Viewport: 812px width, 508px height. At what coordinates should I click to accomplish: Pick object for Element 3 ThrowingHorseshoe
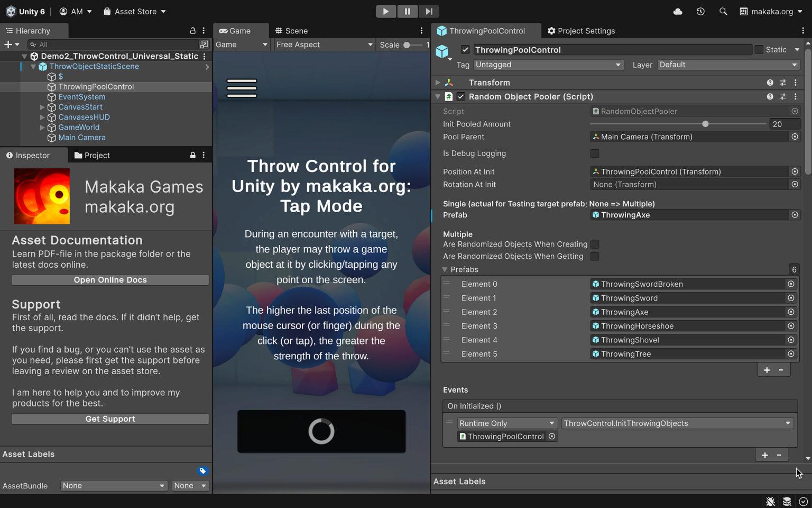tap(791, 326)
